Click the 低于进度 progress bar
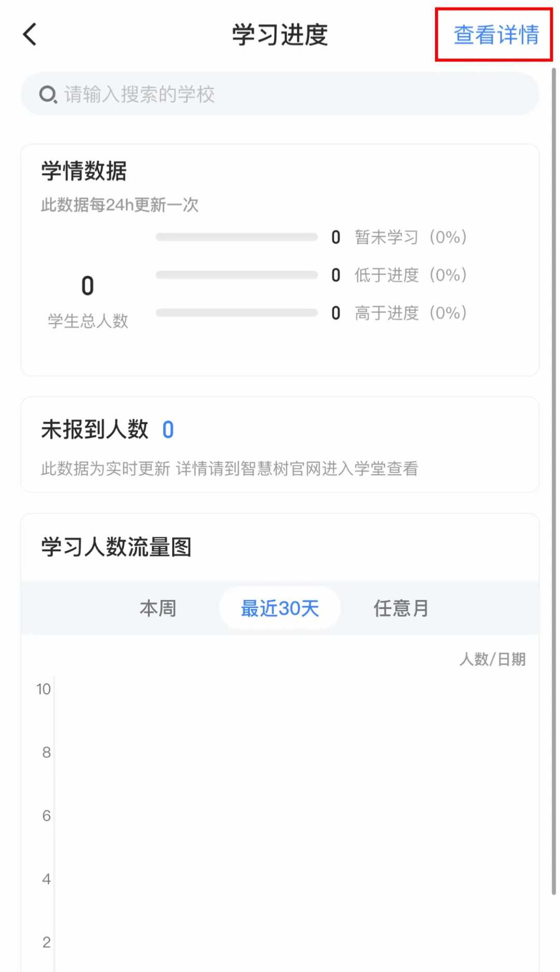Screen dimensions: 560x972 [x=236, y=275]
